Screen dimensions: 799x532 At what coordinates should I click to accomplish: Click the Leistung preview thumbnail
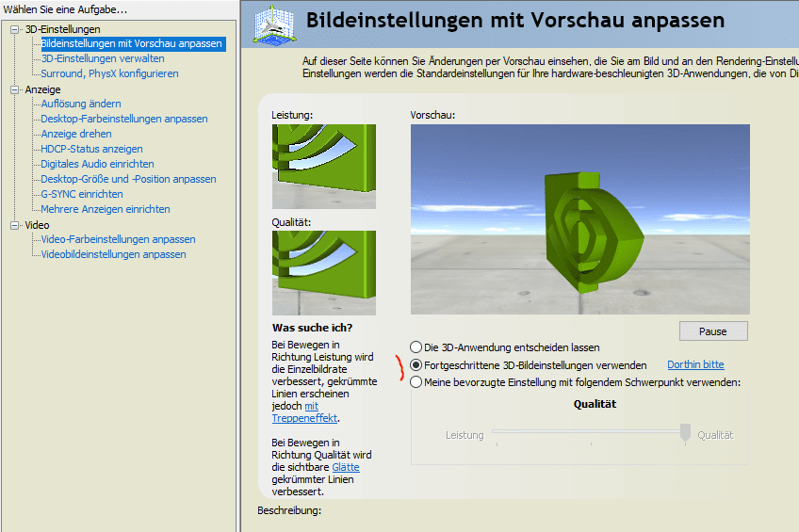click(x=324, y=167)
